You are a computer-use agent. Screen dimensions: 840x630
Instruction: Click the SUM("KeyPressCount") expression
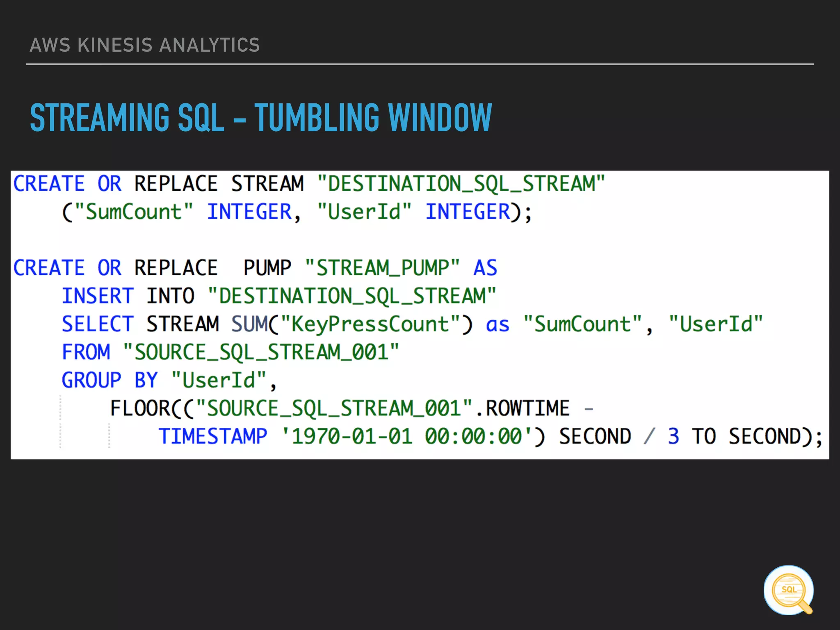coord(352,324)
